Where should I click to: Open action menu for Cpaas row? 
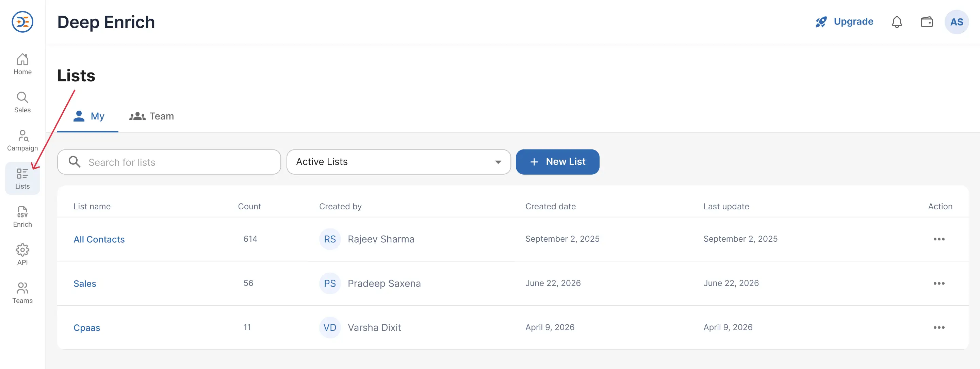pos(939,327)
